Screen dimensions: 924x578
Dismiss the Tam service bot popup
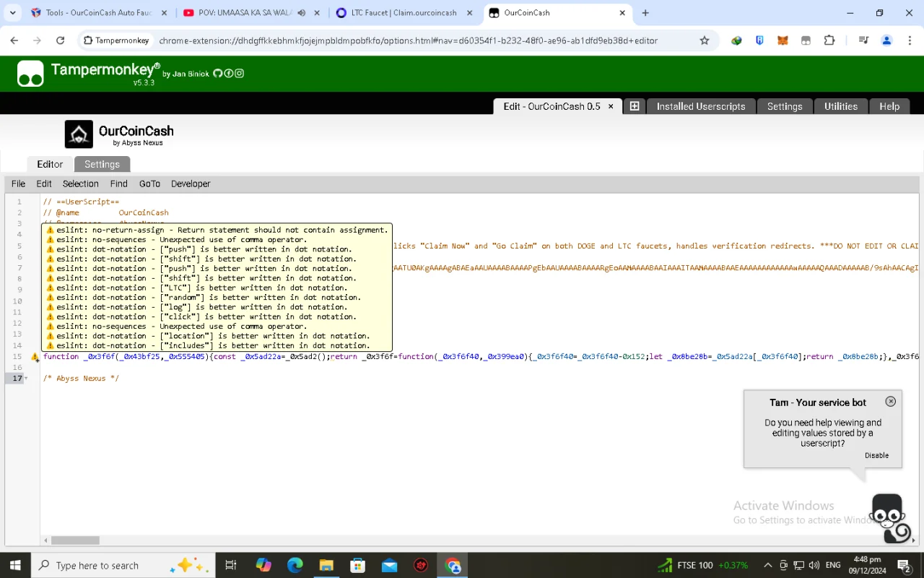(x=891, y=402)
